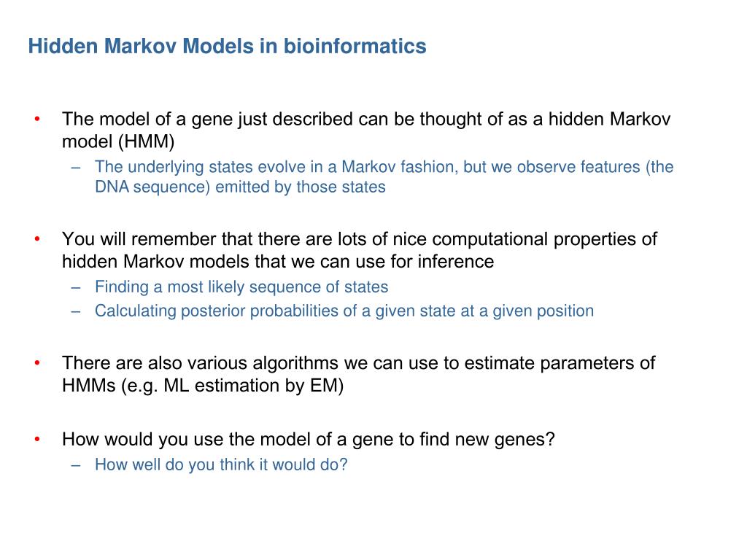This screenshot has height=560, width=747.
Task: Click the text 'model (HMM)'
Action: click(x=118, y=141)
